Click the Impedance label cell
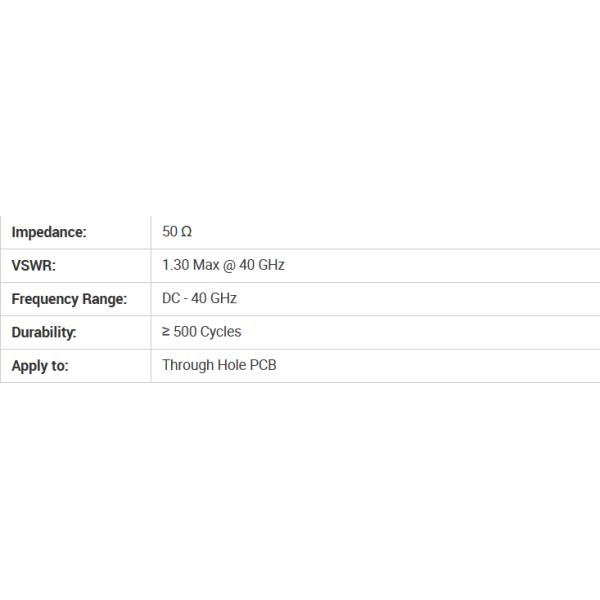The height and width of the screenshot is (600, 600). (x=75, y=232)
